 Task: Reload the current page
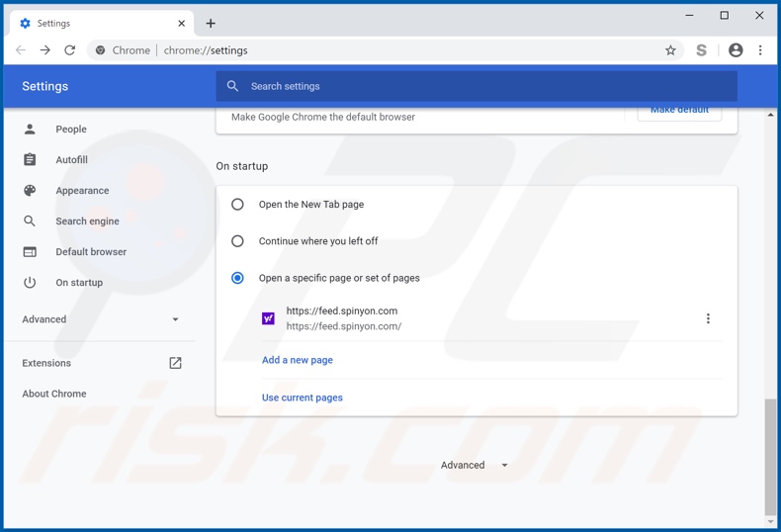[x=70, y=49]
